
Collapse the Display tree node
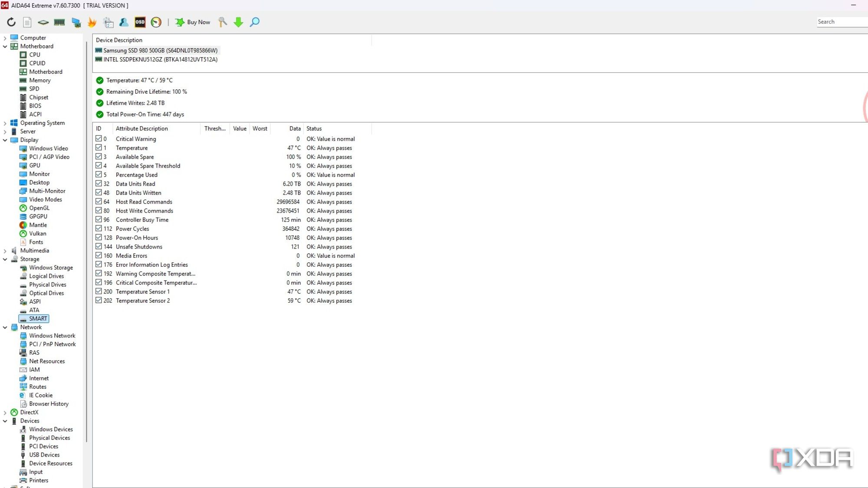point(5,140)
